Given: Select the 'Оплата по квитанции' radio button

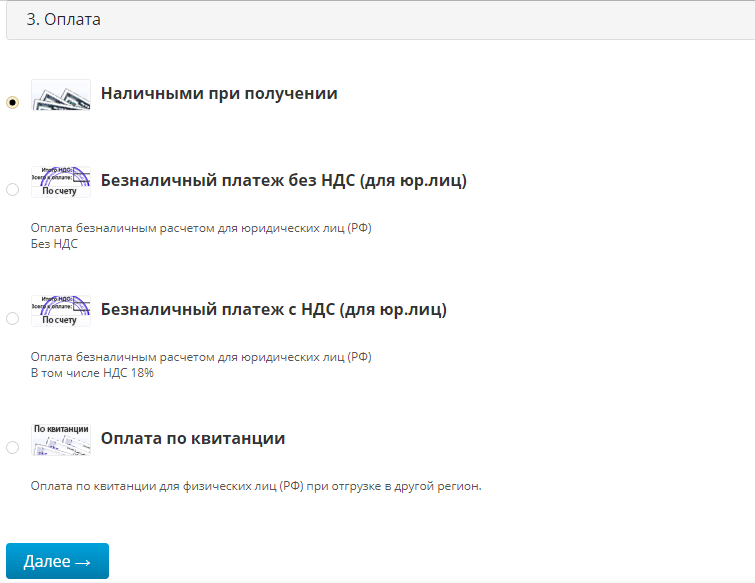Looking at the screenshot, I should pos(12,447).
